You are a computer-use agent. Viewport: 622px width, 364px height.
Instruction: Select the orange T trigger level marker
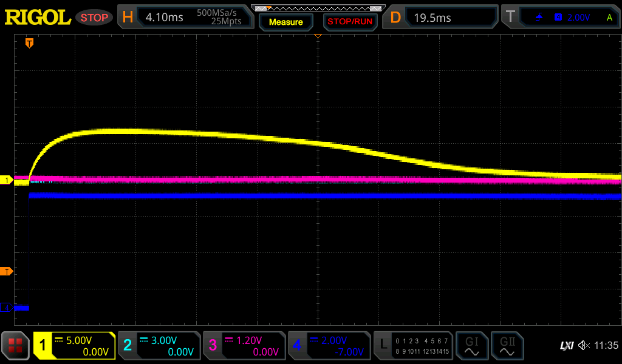pyautogui.click(x=7, y=271)
